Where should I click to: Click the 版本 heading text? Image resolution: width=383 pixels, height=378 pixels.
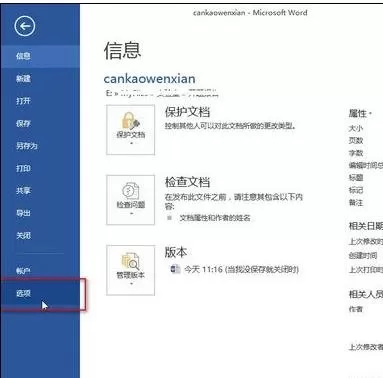tap(176, 252)
